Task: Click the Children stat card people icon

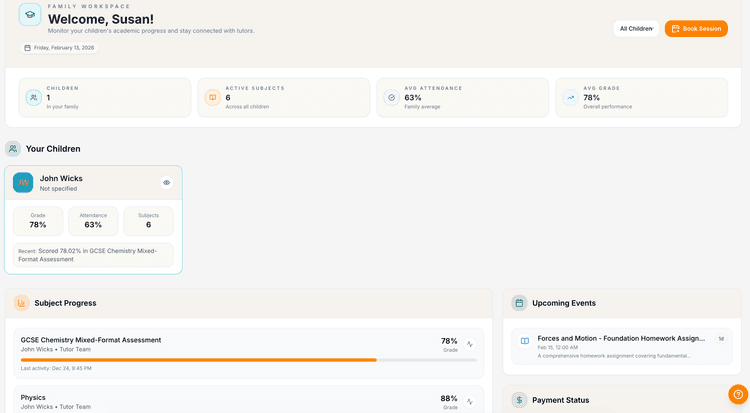Action: point(33,98)
